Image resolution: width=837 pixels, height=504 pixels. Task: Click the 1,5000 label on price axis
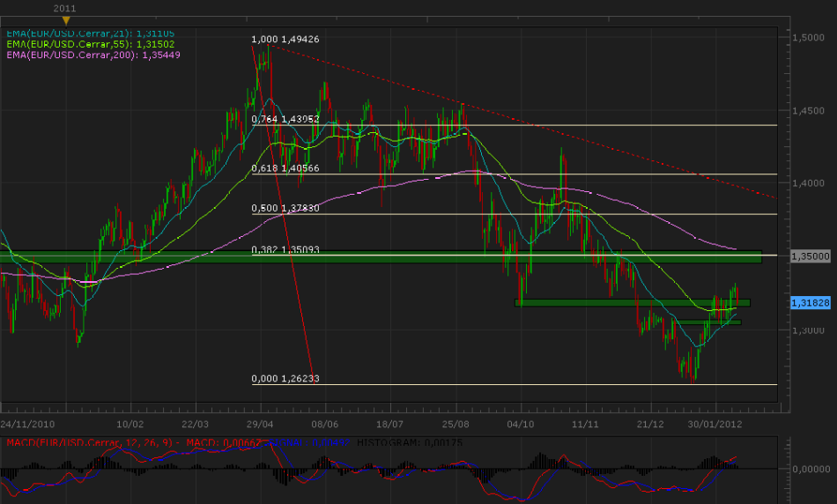pos(808,37)
